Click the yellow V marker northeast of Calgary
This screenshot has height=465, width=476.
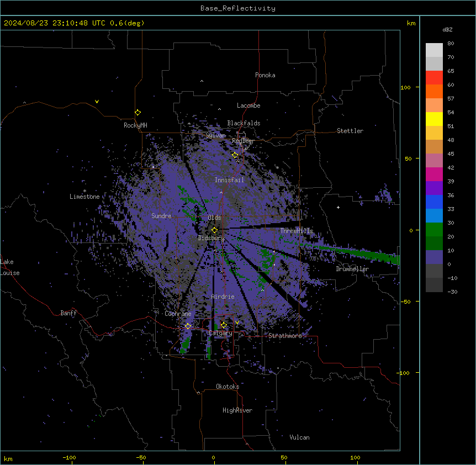(x=237, y=323)
